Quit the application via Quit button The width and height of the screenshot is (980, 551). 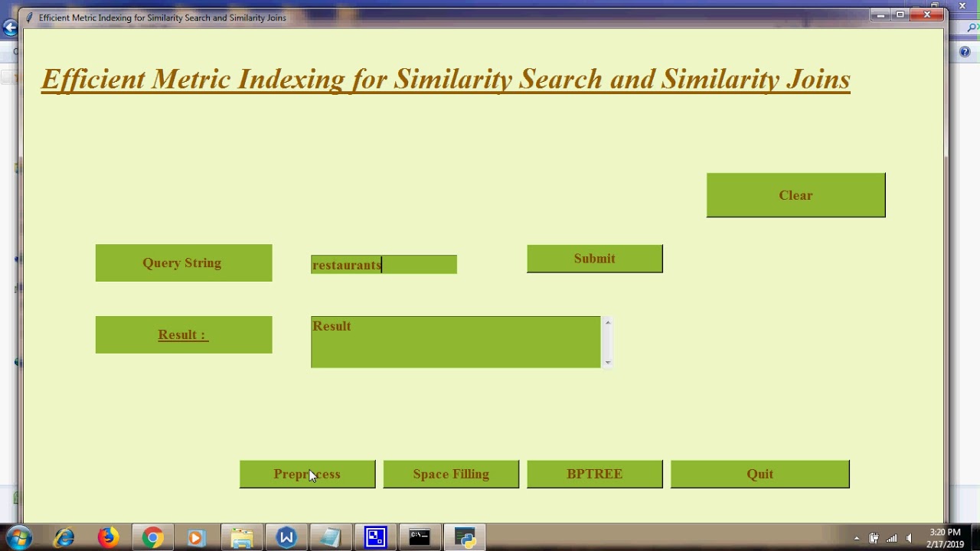(760, 474)
